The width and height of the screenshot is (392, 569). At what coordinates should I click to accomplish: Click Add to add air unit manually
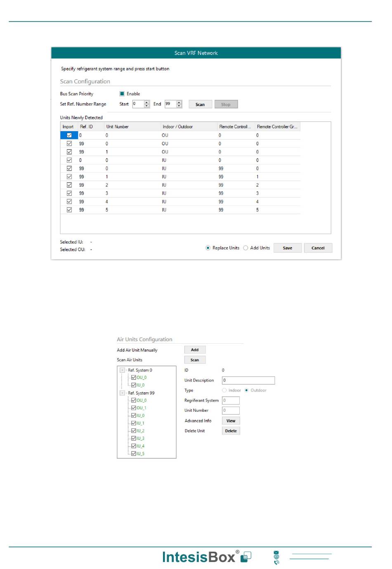(x=195, y=350)
